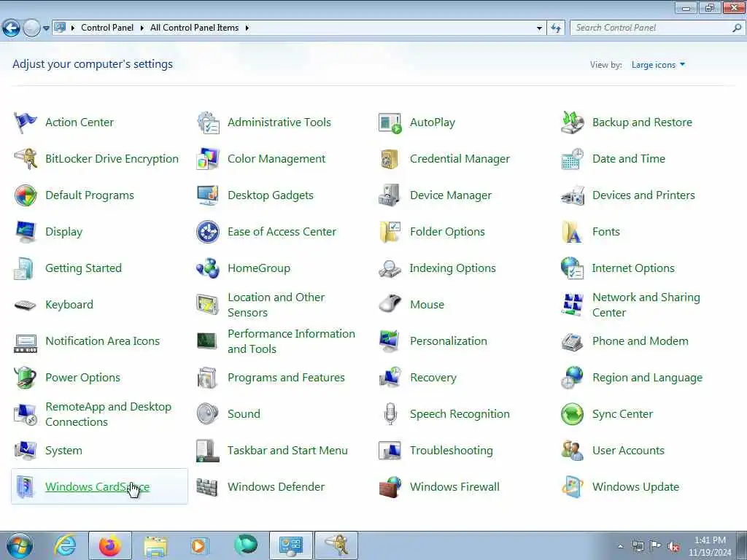Open Performance Information and Tools link
This screenshot has height=560, width=747.
[291, 341]
